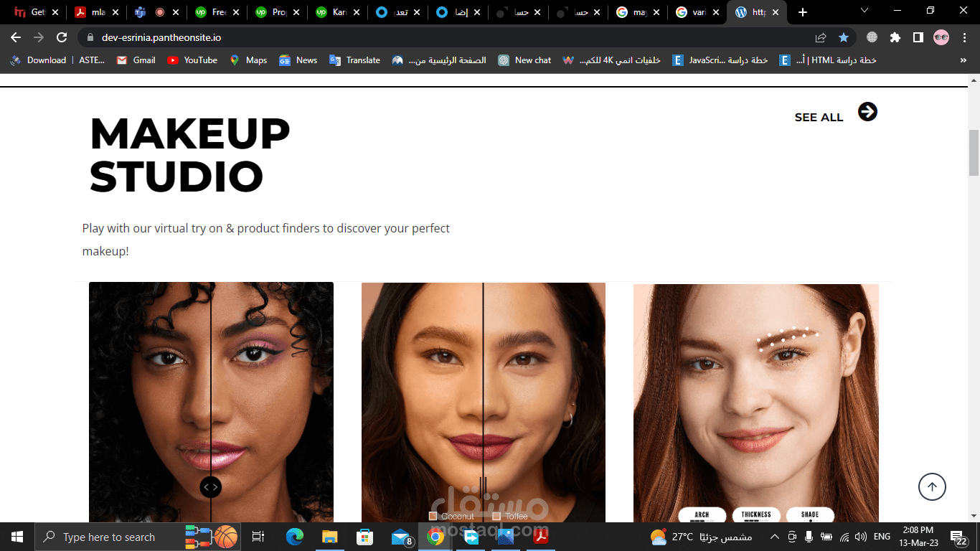Open Microsoft Edge from the taskbar
Image resolution: width=980 pixels, height=551 pixels.
[x=294, y=537]
